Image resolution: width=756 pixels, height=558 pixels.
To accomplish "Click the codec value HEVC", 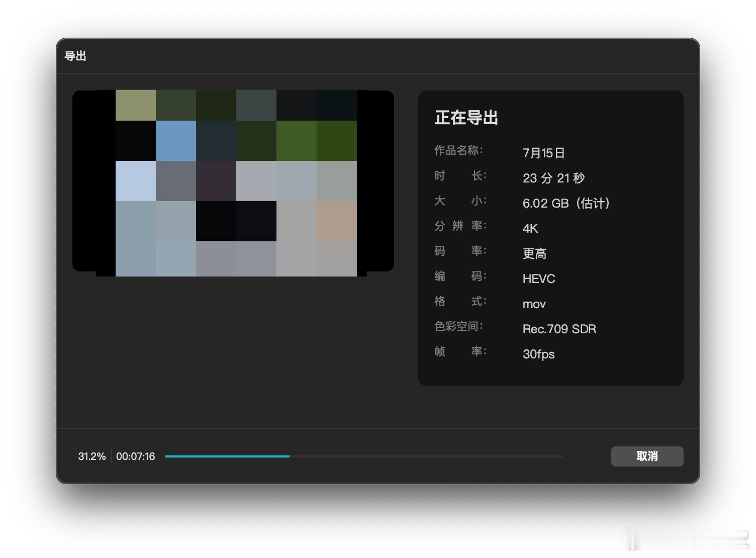I will click(539, 278).
